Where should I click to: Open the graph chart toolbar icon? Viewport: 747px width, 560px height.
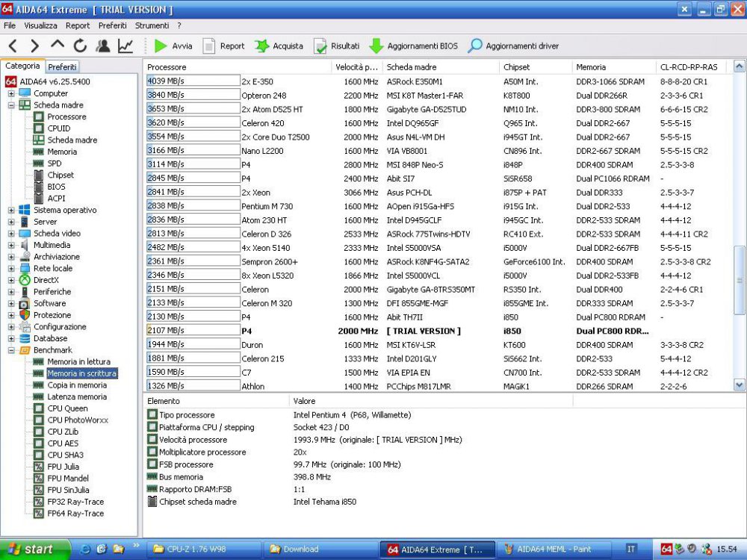click(125, 46)
